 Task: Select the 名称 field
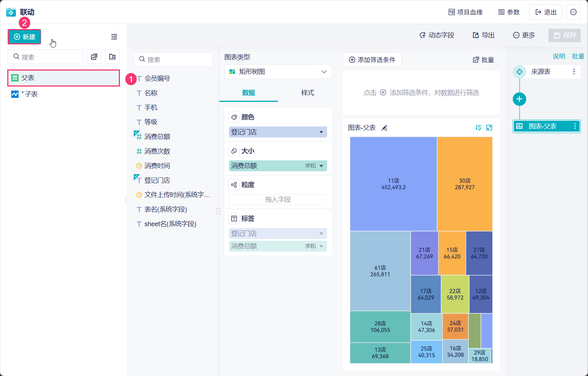click(151, 93)
